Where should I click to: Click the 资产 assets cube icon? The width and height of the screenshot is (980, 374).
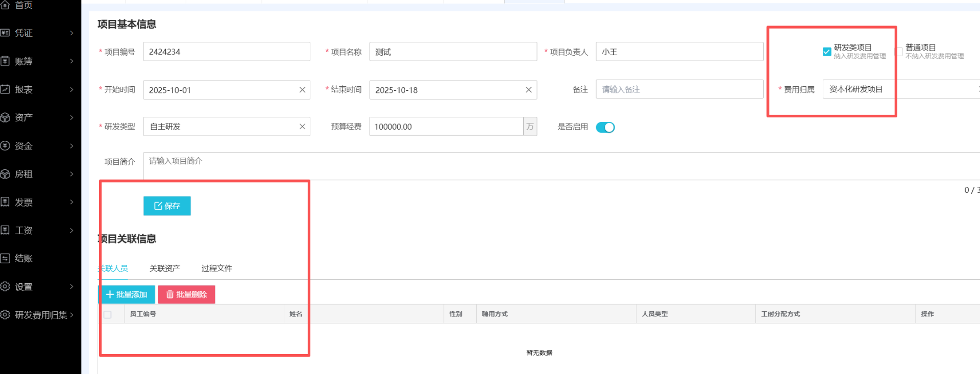(5, 118)
